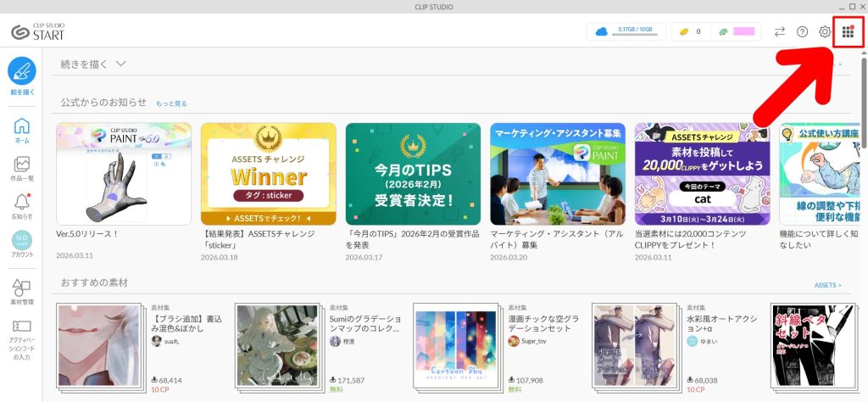Click the CLIP STUDIO START logo

tap(37, 31)
